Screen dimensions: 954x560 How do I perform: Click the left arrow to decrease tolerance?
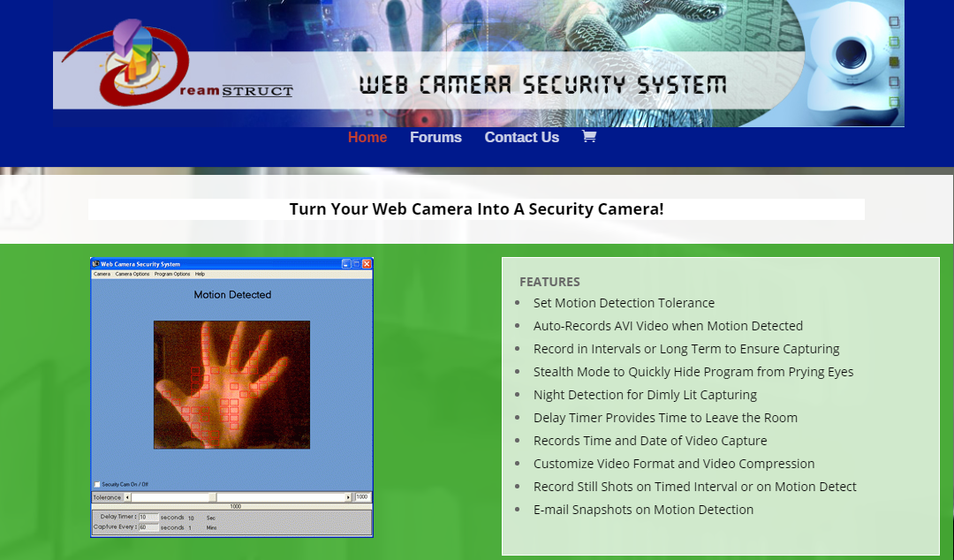click(127, 496)
